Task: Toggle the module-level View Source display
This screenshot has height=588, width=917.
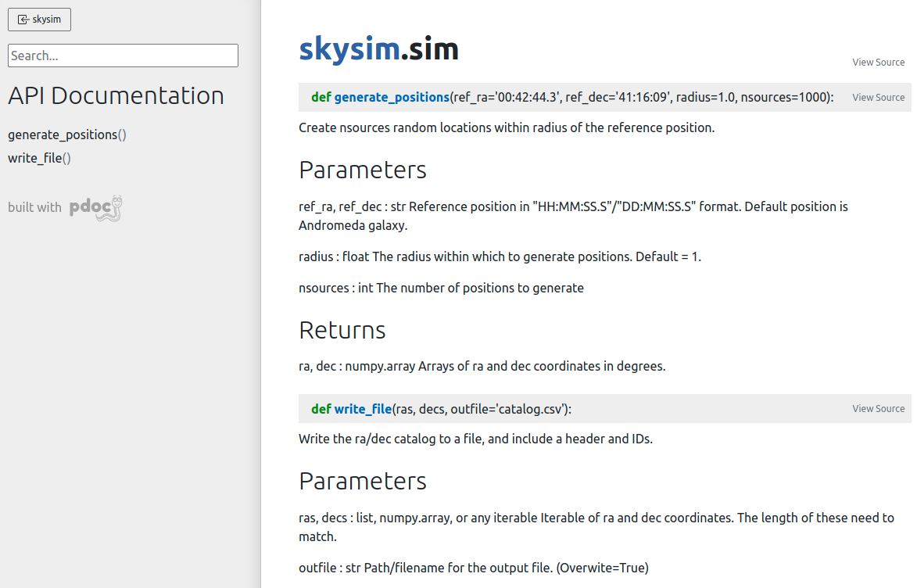Action: click(x=878, y=63)
